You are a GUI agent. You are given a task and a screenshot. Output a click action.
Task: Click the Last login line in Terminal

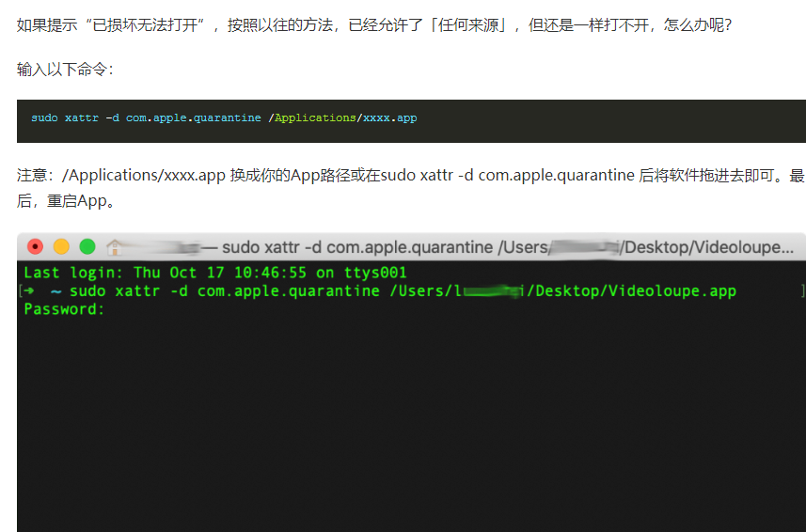tap(214, 274)
